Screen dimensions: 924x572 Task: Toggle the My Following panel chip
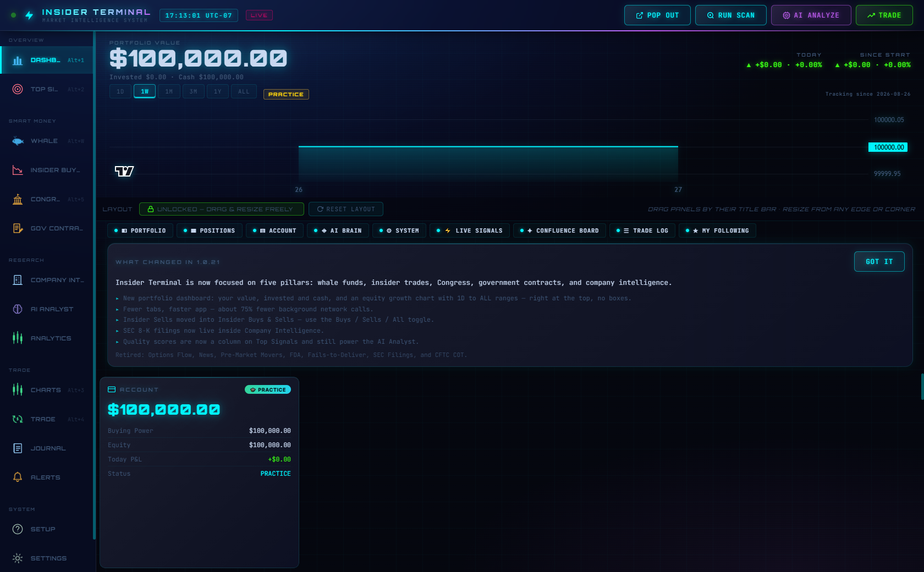(717, 230)
